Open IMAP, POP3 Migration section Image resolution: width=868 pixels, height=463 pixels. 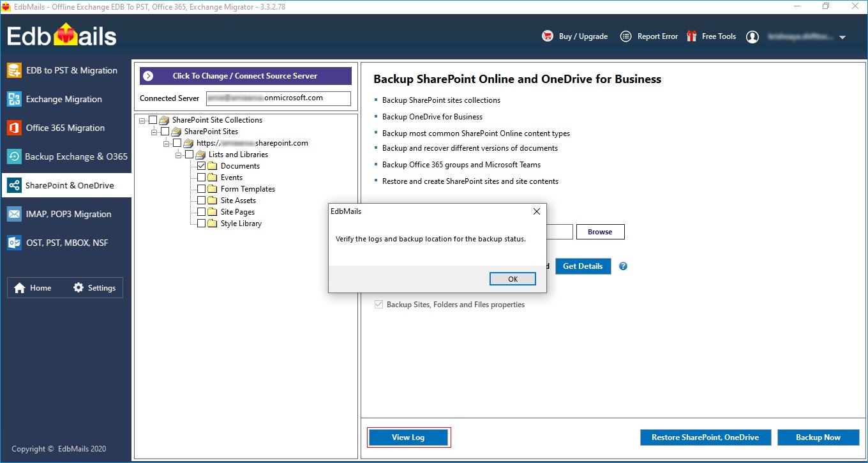(x=66, y=214)
